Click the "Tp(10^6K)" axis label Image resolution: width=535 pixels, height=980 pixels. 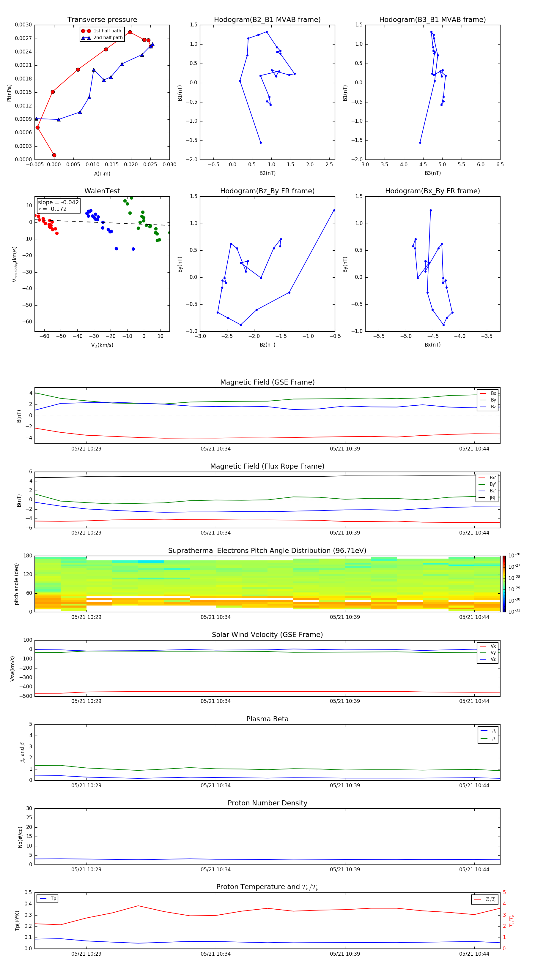tap(17, 921)
